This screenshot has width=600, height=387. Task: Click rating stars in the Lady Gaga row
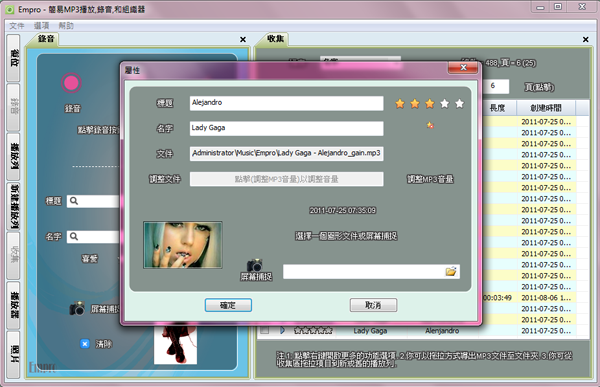(x=313, y=330)
